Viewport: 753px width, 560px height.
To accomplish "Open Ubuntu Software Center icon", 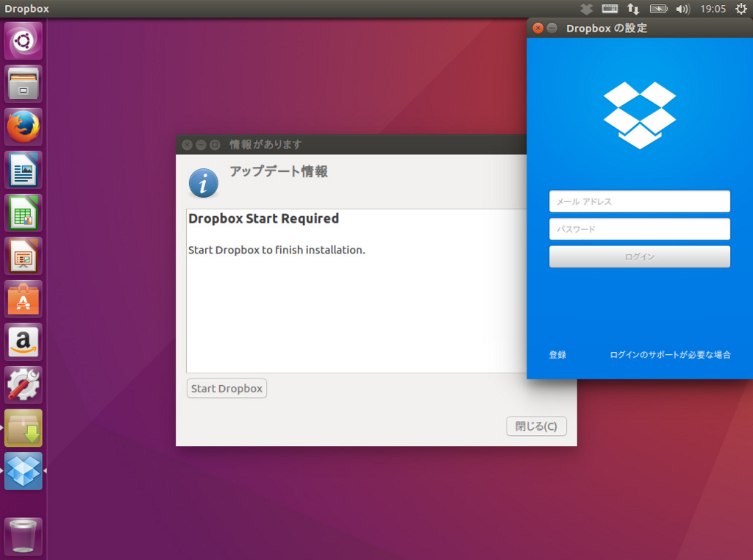I will (23, 299).
